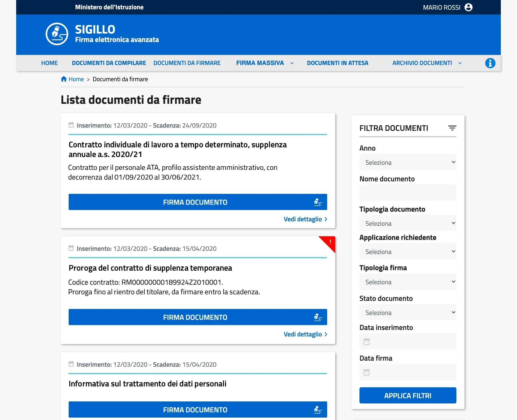Click the Applica Filtri button
The height and width of the screenshot is (420, 517).
click(408, 395)
